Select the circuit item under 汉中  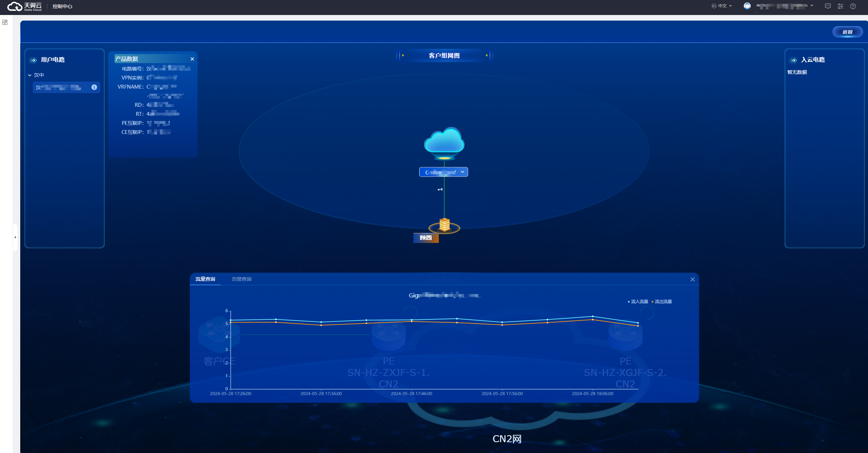pyautogui.click(x=66, y=87)
